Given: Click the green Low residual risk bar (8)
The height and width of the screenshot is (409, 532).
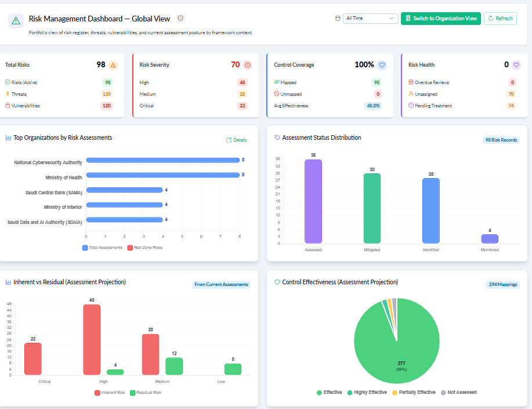Looking at the screenshot, I should click(x=233, y=370).
